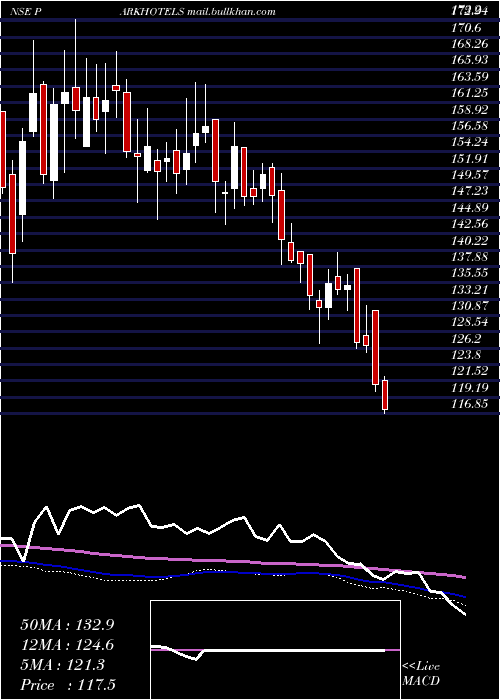Viewport: 500px width, 700px height.
Task: Click the ARKHOTELS mail.bullkhan.com title
Action: point(197,12)
